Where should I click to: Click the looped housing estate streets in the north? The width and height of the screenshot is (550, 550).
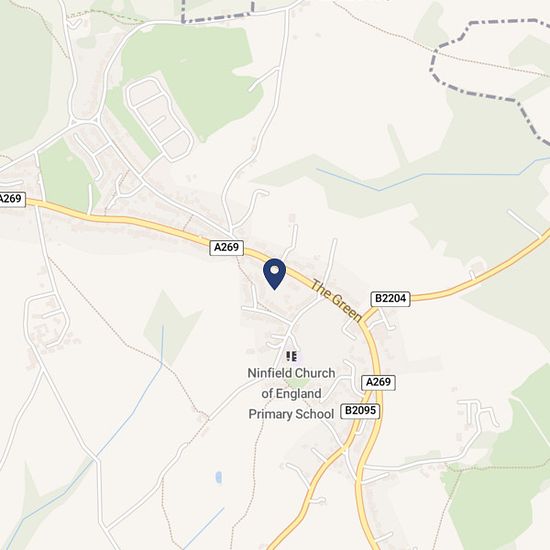pos(160,120)
